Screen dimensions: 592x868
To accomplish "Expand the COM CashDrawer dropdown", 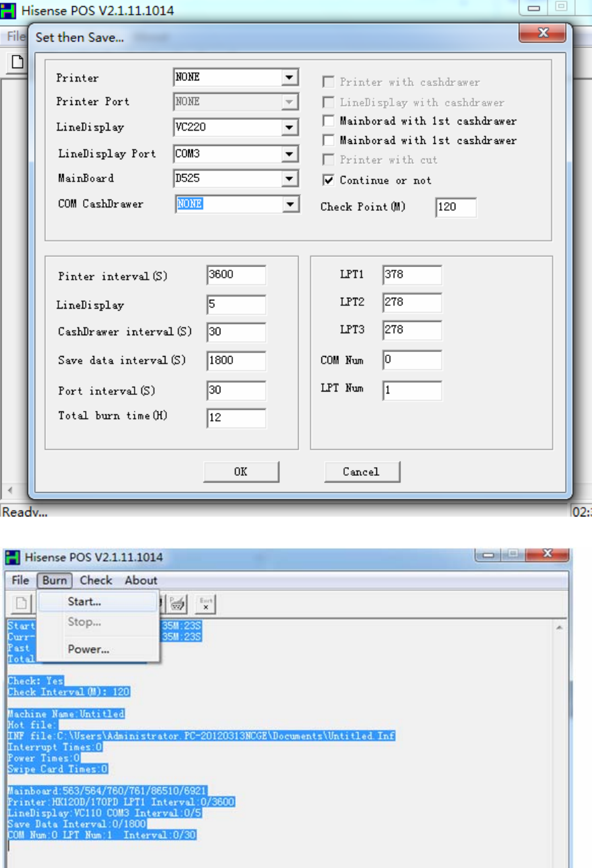I will click(289, 204).
